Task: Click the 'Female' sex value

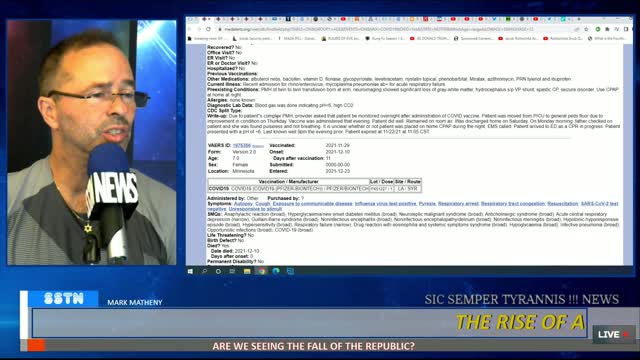Action: click(240, 165)
